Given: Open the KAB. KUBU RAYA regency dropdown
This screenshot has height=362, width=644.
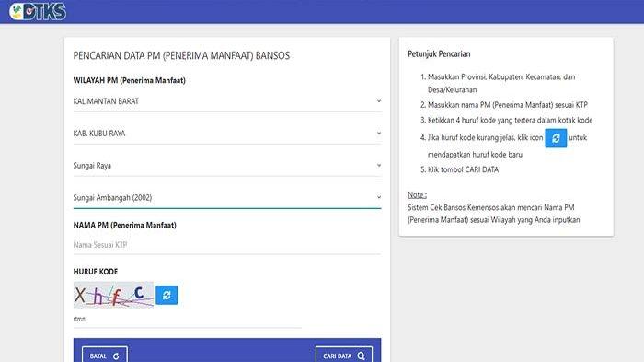Looking at the screenshot, I should coord(227,134).
